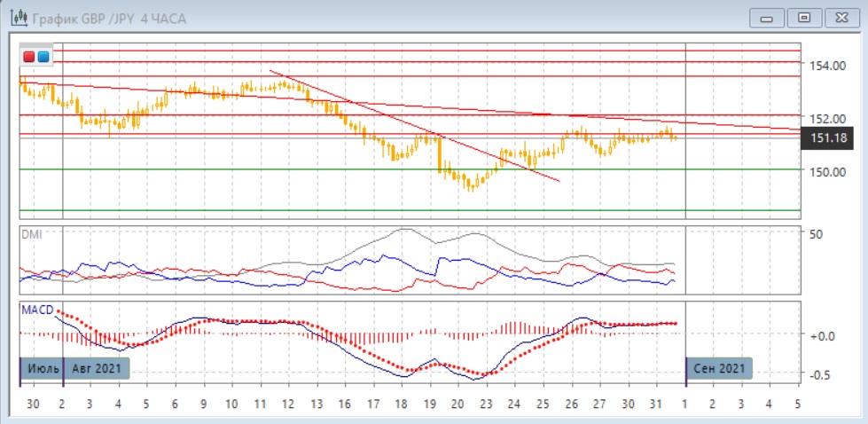Click the red square button on chart
868x424 pixels.
tap(29, 58)
